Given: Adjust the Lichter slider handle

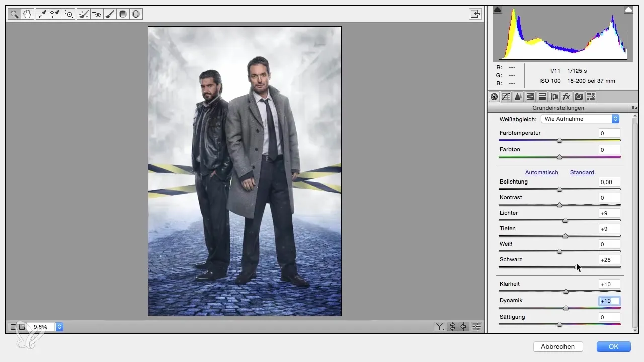Looking at the screenshot, I should pyautogui.click(x=565, y=220).
